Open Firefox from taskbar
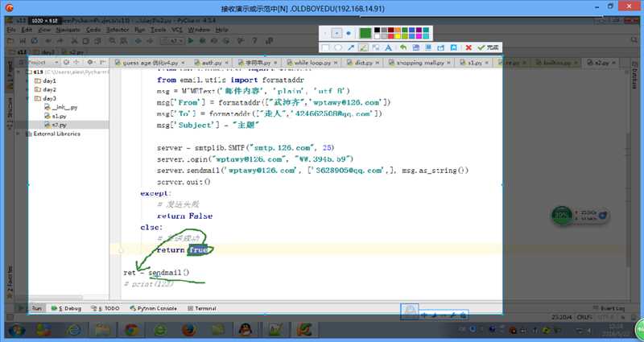The height and width of the screenshot is (342, 644). coord(188,330)
